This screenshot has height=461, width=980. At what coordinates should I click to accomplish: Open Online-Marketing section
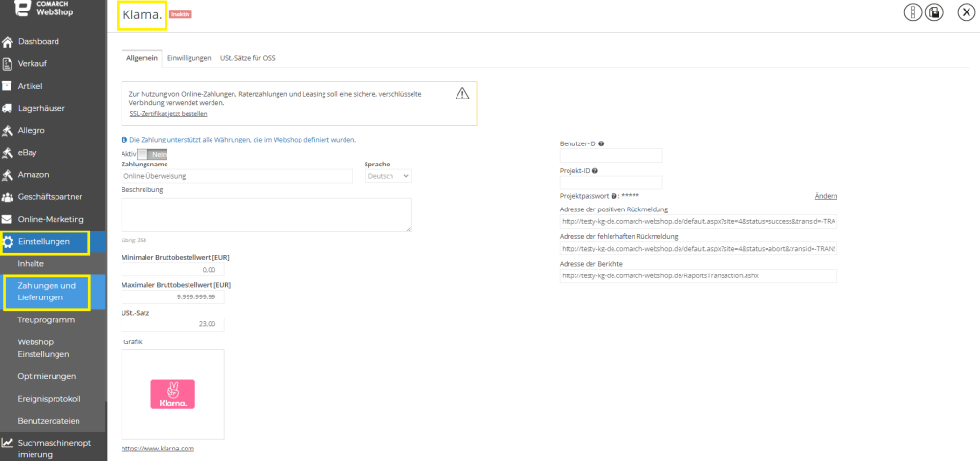pyautogui.click(x=51, y=219)
